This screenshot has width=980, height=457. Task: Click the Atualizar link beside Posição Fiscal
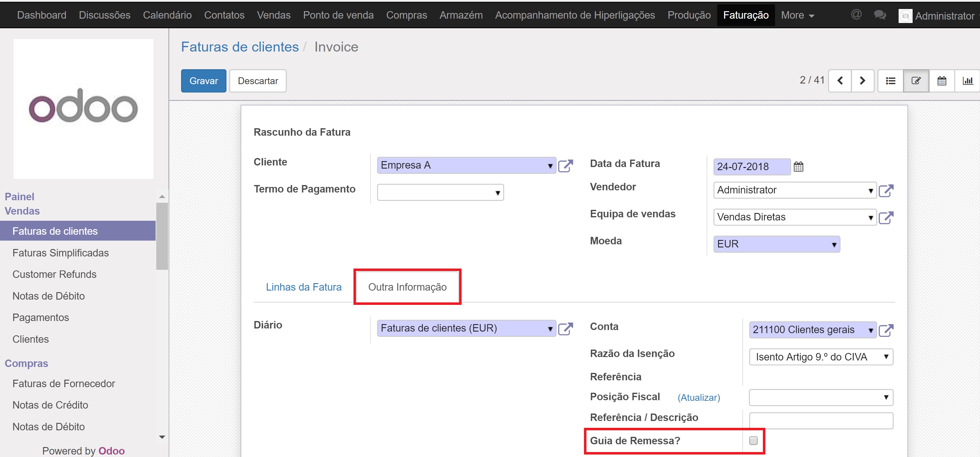pyautogui.click(x=699, y=398)
